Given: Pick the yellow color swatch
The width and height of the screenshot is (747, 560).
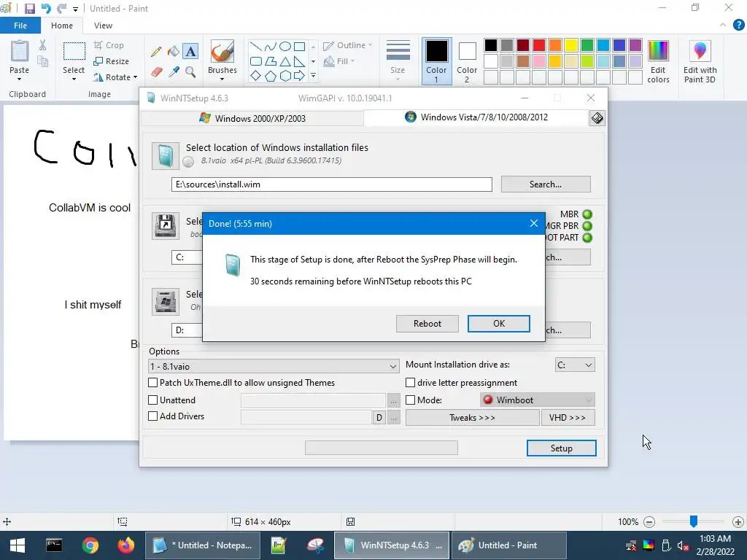Looking at the screenshot, I should coord(570,45).
